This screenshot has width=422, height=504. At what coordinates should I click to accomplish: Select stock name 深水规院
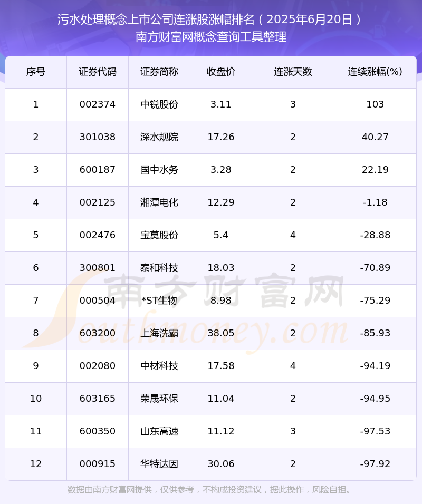click(159, 137)
